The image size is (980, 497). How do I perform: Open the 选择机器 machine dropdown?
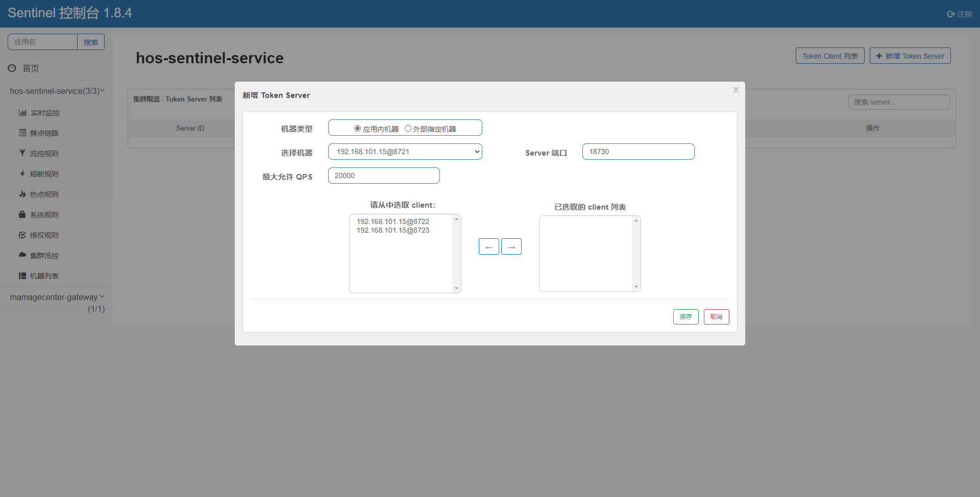(405, 152)
